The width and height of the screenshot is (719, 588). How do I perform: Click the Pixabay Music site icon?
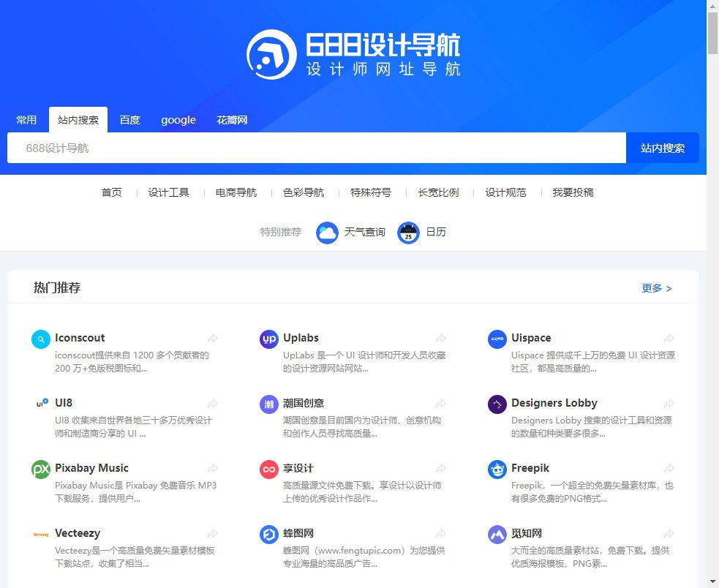tap(41, 470)
